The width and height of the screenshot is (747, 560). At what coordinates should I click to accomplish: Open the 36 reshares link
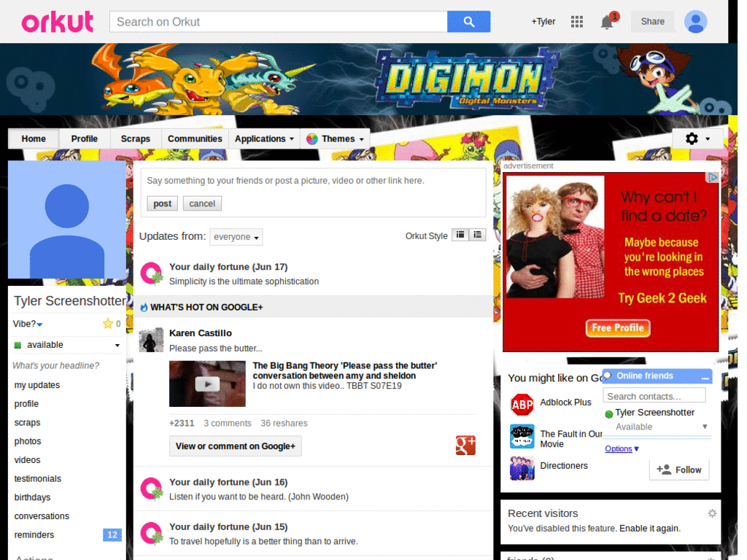284,424
